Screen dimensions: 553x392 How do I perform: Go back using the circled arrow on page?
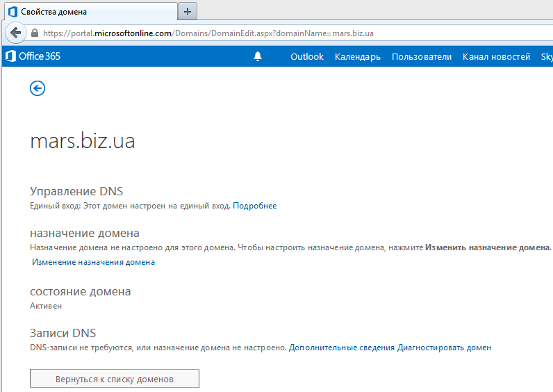coord(38,88)
